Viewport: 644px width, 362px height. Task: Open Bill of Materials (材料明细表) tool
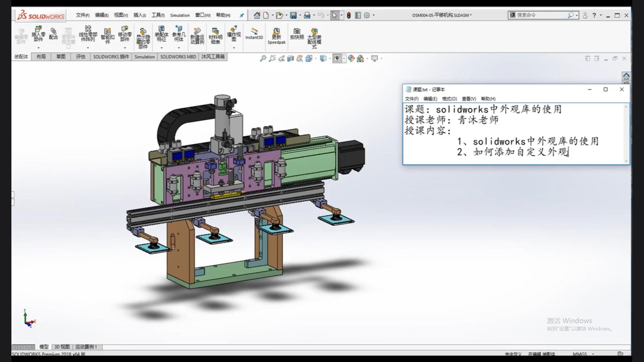[x=215, y=36]
